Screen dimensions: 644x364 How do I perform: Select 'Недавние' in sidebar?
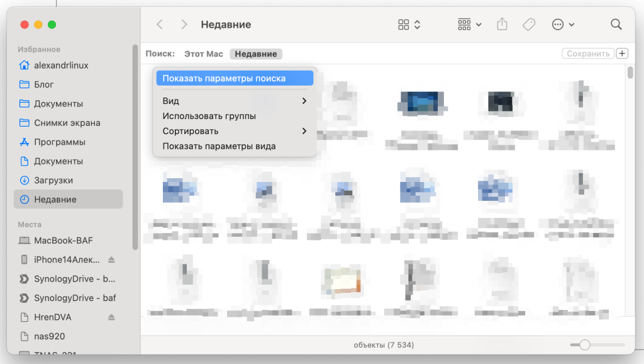tap(68, 199)
